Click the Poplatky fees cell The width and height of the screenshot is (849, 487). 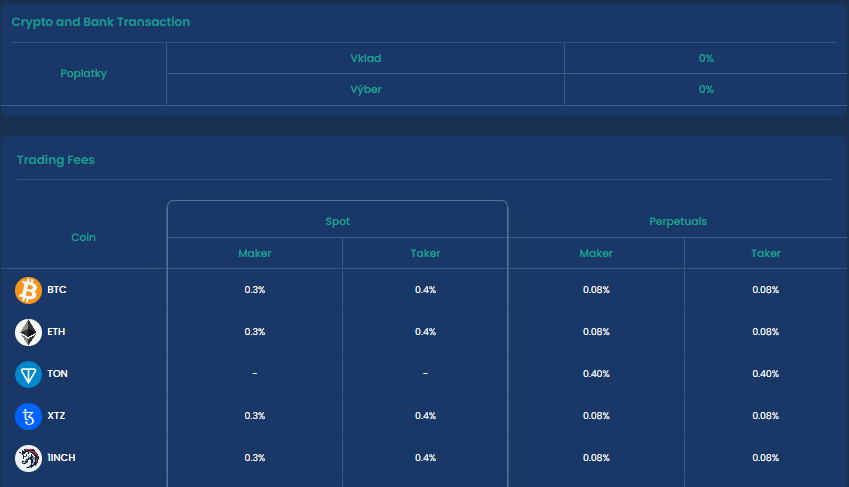coord(83,74)
